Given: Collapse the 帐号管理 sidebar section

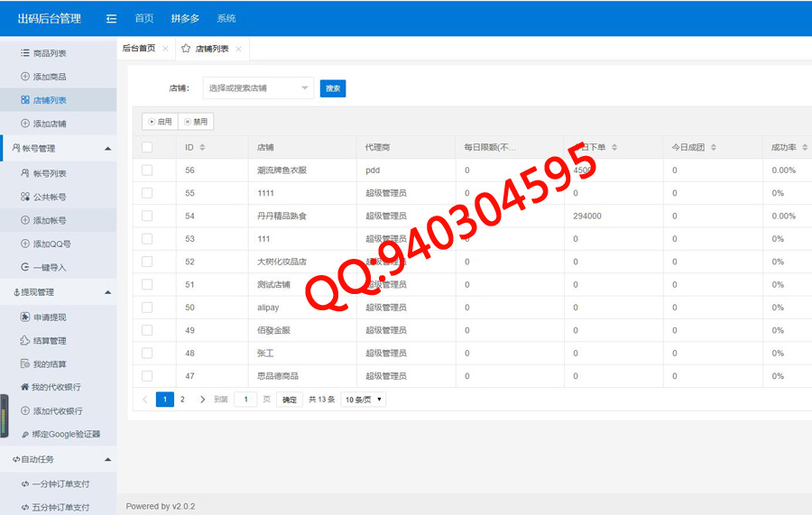Looking at the screenshot, I should click(x=107, y=148).
